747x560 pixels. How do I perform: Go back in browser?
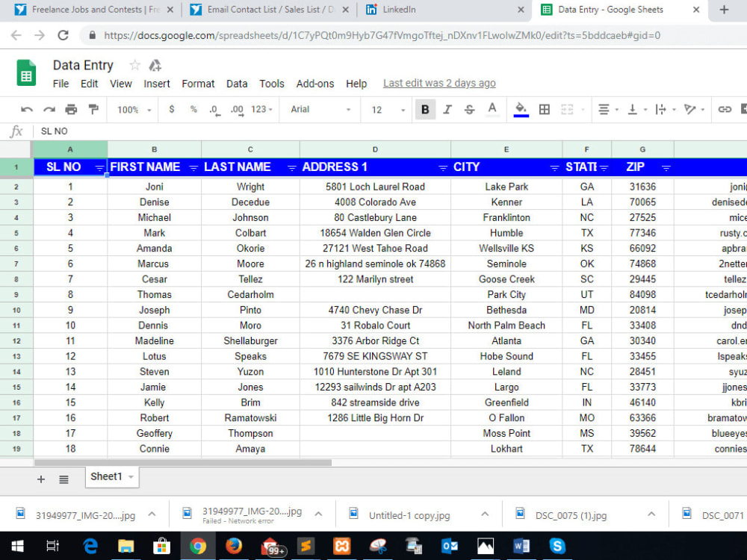coord(16,35)
